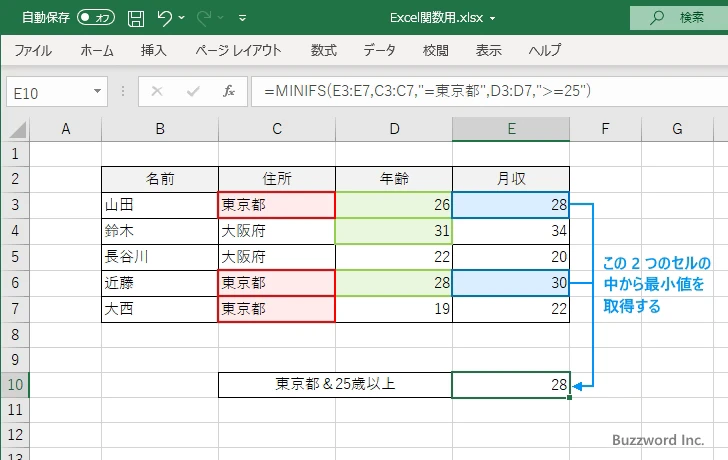Open the ページ レイアウト tab

point(238,50)
